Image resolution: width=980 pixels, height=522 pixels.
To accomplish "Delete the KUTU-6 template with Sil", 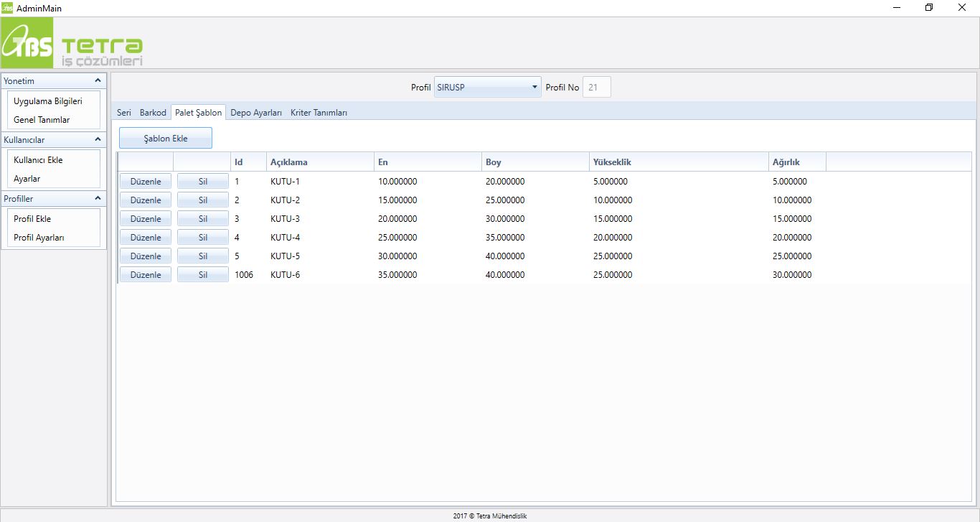I will coord(202,275).
